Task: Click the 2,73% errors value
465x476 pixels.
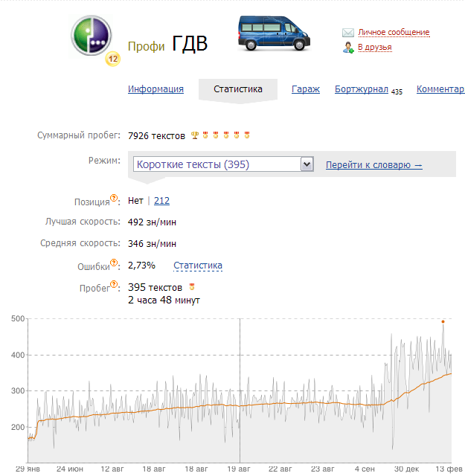Action: 141,266
